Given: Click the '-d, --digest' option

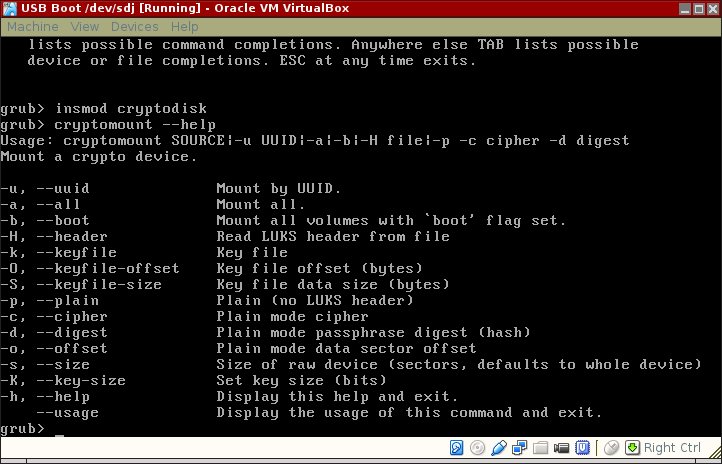Looking at the screenshot, I should [54, 332].
